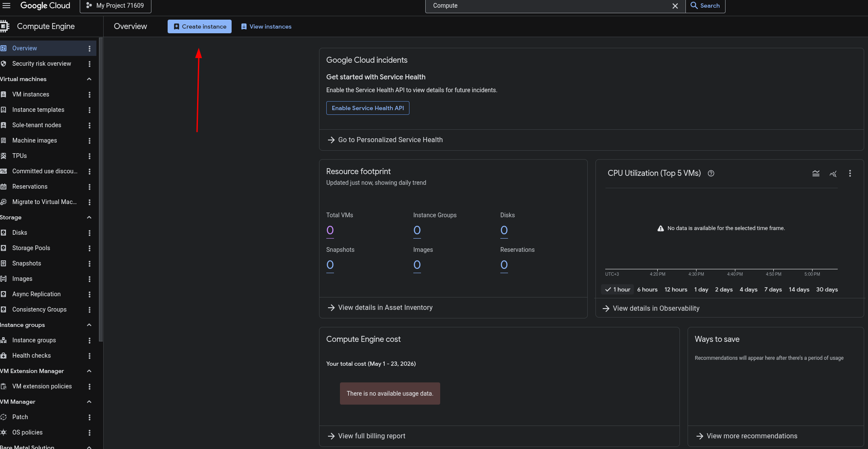This screenshot has height=449, width=868.
Task: Click the Async Replication icon
Action: click(x=3, y=294)
